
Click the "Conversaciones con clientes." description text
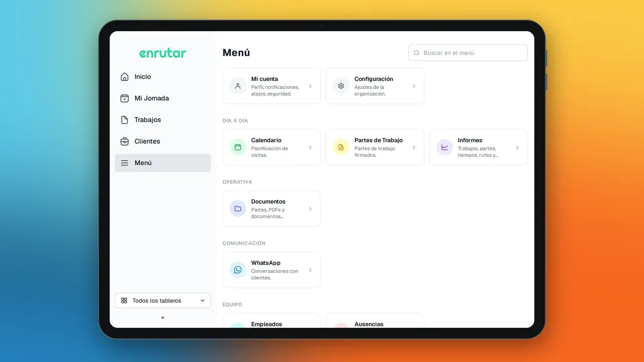point(275,275)
